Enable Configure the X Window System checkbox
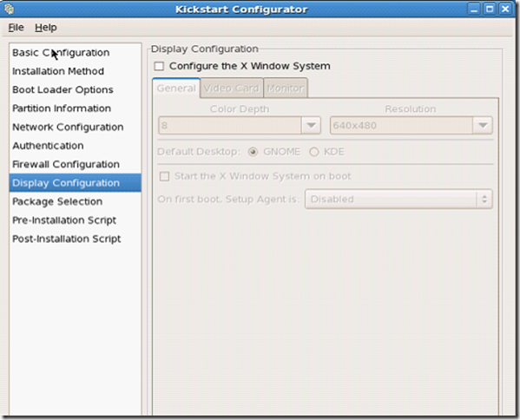Viewport: 520px width, 420px height. click(159, 66)
